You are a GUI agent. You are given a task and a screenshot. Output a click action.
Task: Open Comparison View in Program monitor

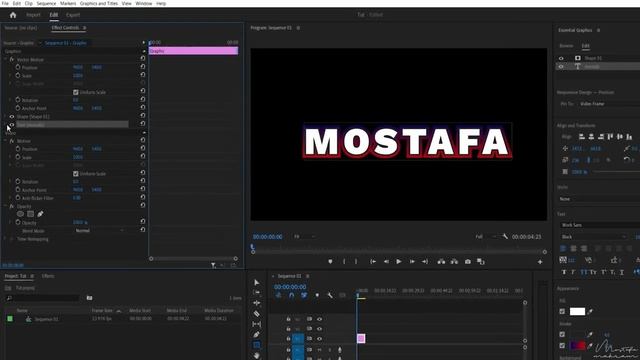coord(481,262)
